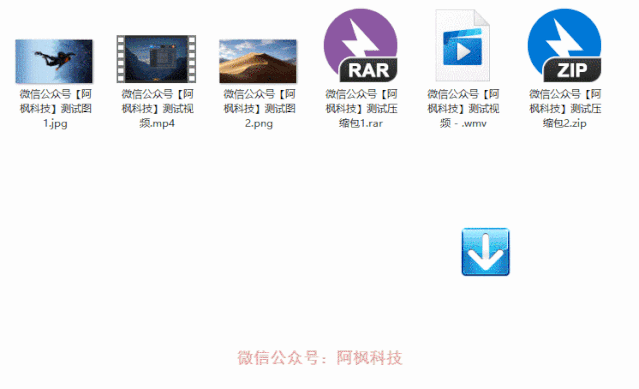Click the filename ending in 缩包2.zip
Viewport: 639px width, 389px height.
[565, 109]
